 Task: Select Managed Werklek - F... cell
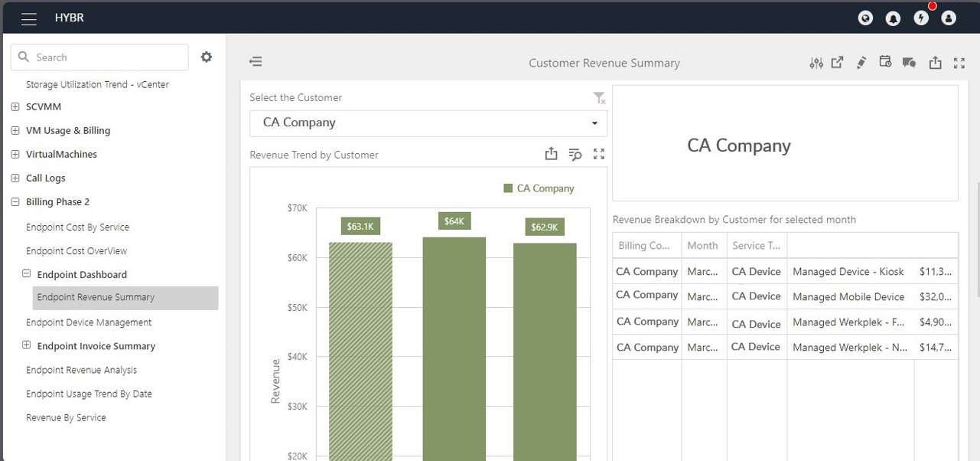[850, 322]
